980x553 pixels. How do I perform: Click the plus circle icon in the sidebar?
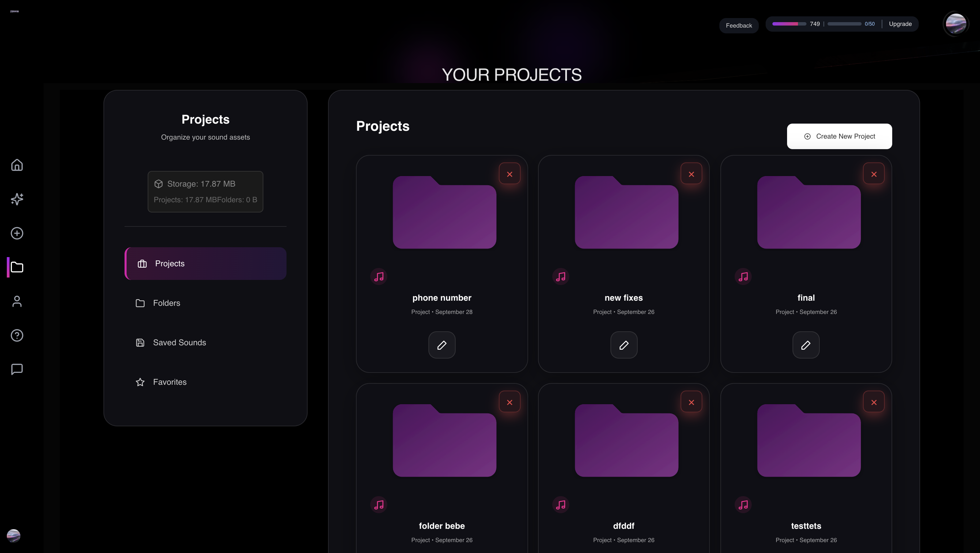[17, 233]
